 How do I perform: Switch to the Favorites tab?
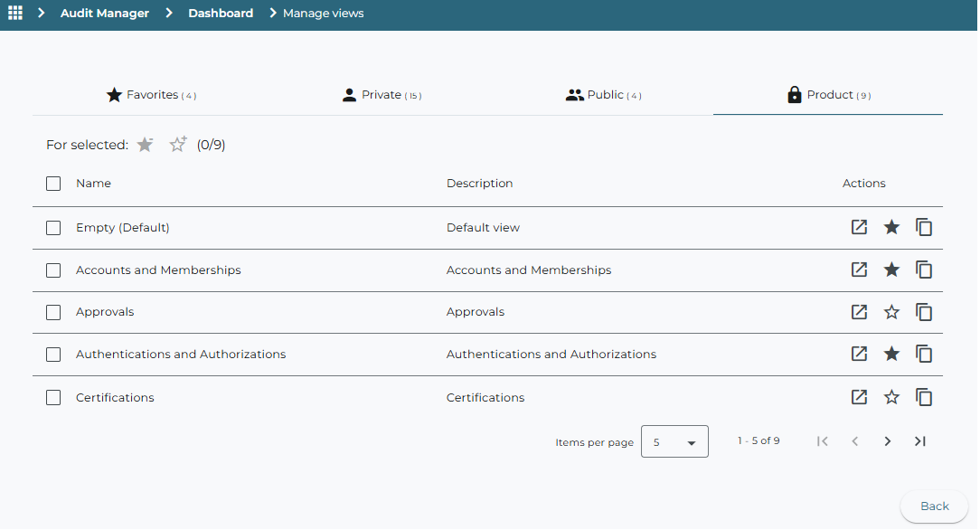click(x=151, y=95)
